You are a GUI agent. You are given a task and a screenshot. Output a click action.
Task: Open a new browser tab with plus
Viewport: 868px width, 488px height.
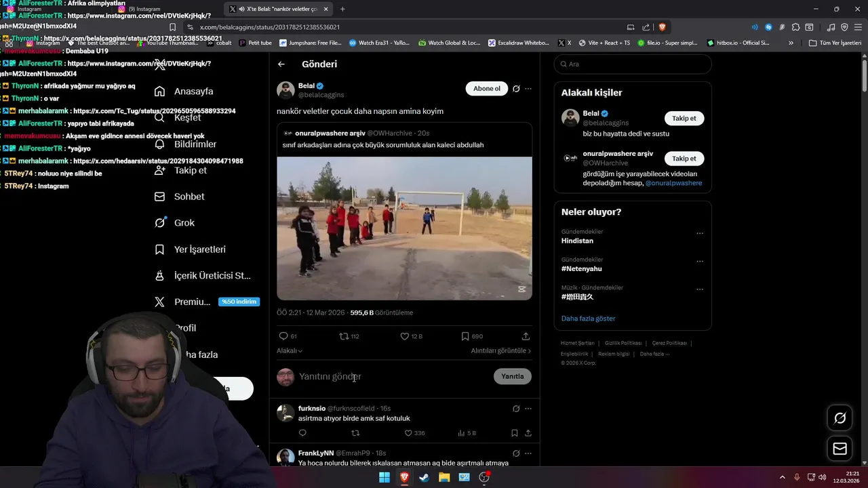pos(342,9)
